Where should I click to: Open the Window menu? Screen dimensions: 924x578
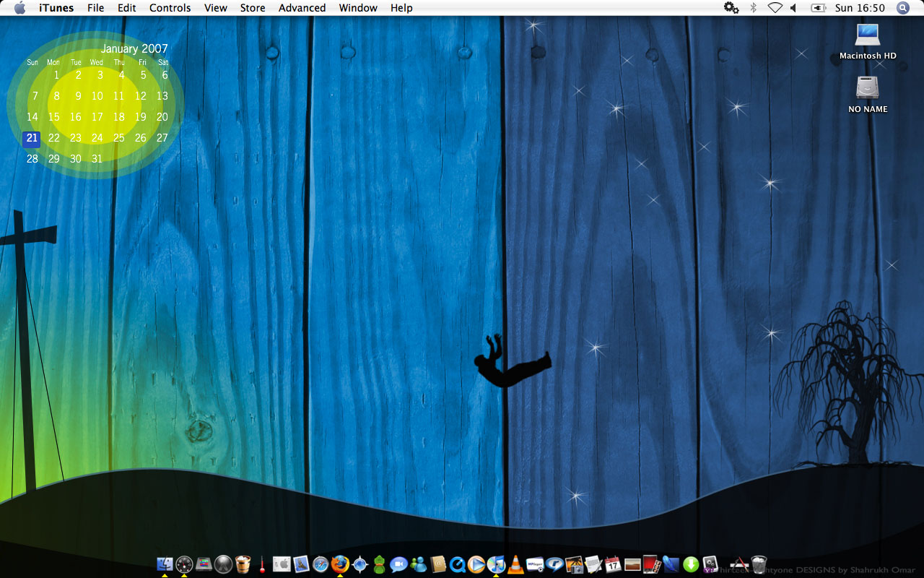coord(358,8)
